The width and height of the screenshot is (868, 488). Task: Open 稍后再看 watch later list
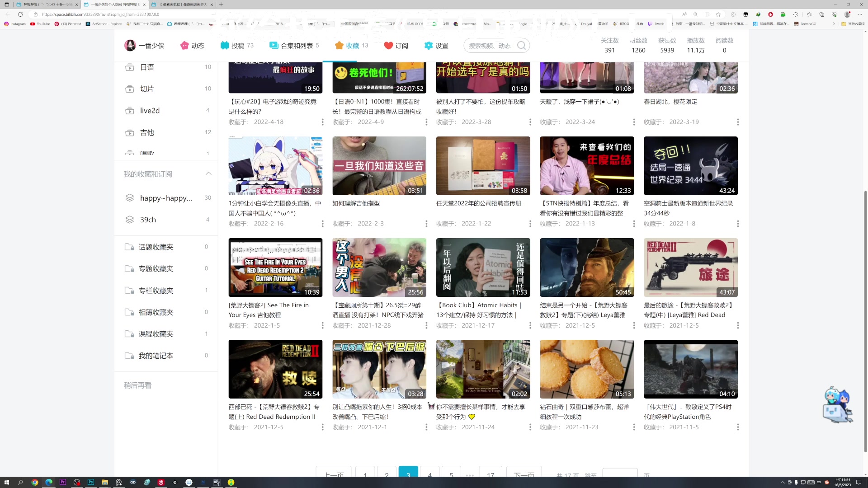[138, 385]
